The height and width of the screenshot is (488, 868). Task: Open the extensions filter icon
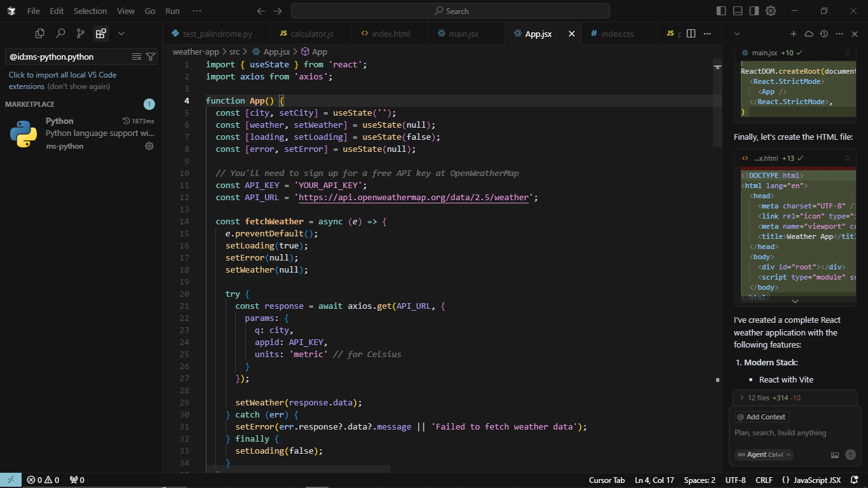(151, 57)
